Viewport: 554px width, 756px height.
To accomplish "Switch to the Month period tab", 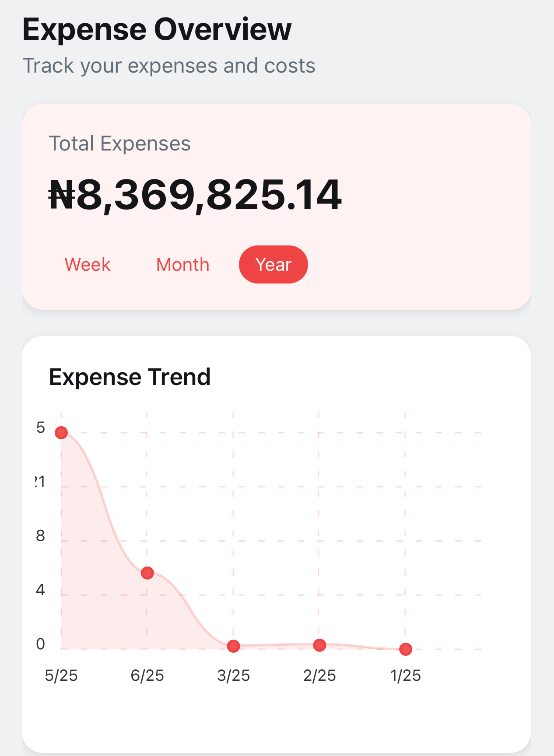I will click(x=183, y=265).
